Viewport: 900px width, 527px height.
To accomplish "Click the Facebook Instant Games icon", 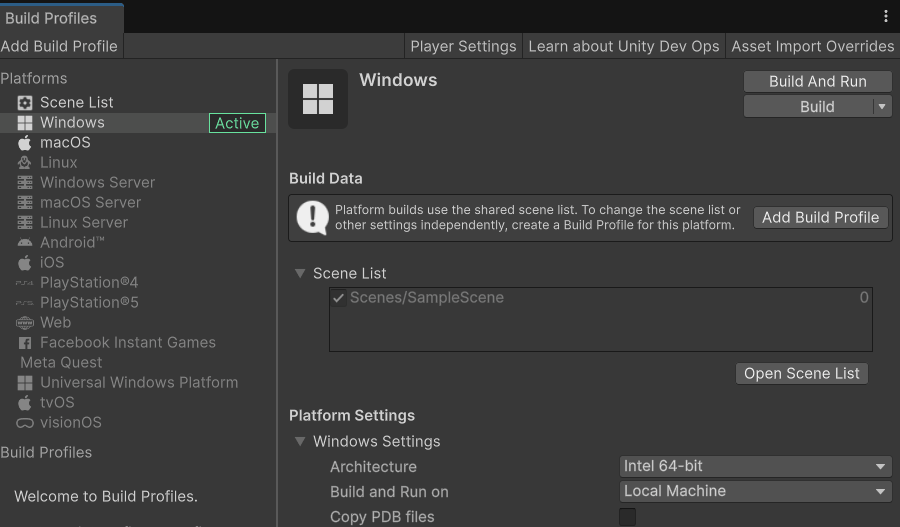I will 25,343.
